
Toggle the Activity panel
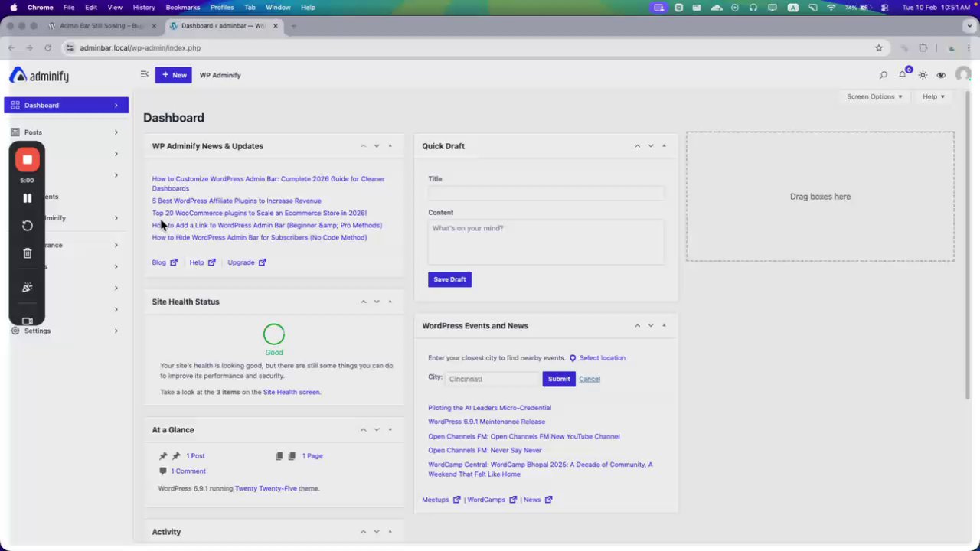tap(390, 532)
